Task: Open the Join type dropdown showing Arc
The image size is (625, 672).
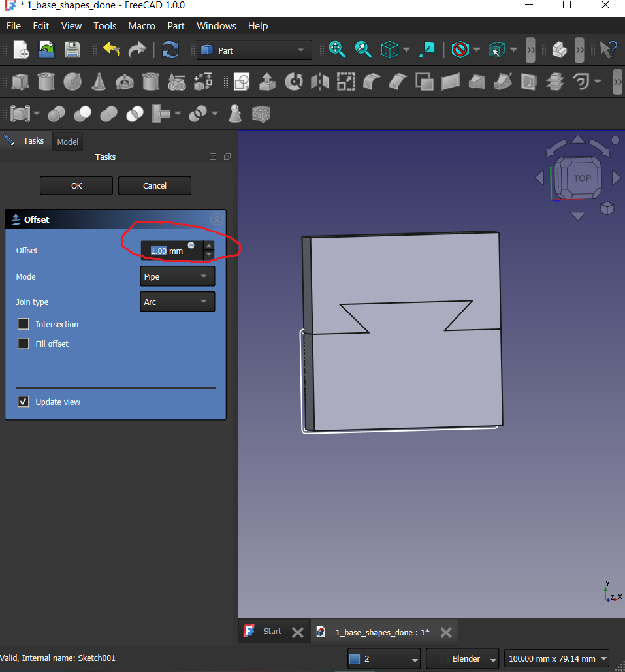Action: coord(177,301)
